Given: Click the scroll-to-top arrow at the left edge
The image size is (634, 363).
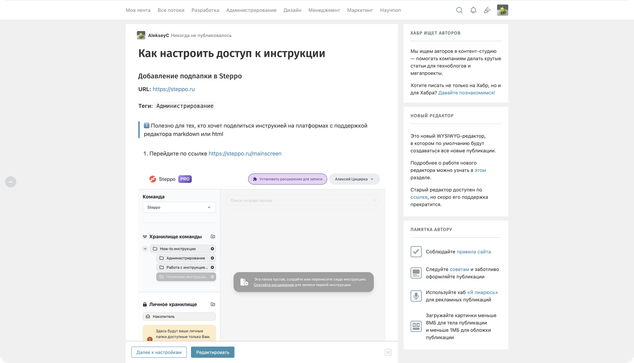Looking at the screenshot, I should (x=11, y=182).
